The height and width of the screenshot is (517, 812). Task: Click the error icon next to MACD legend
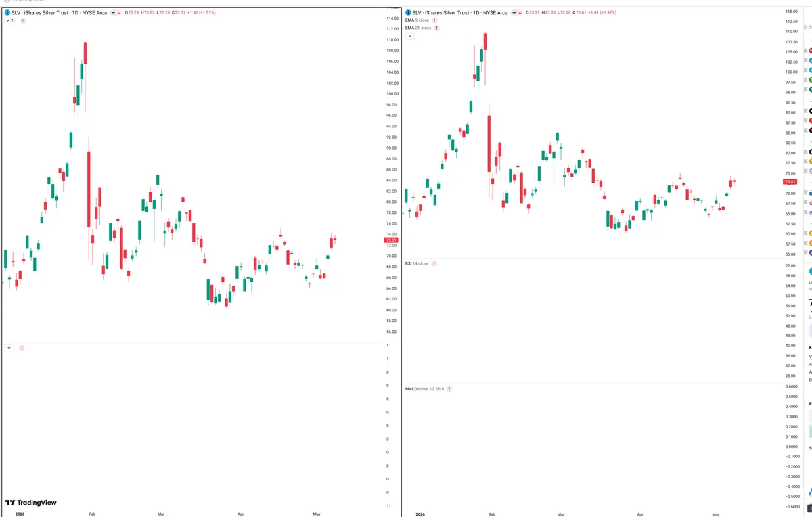tap(449, 389)
